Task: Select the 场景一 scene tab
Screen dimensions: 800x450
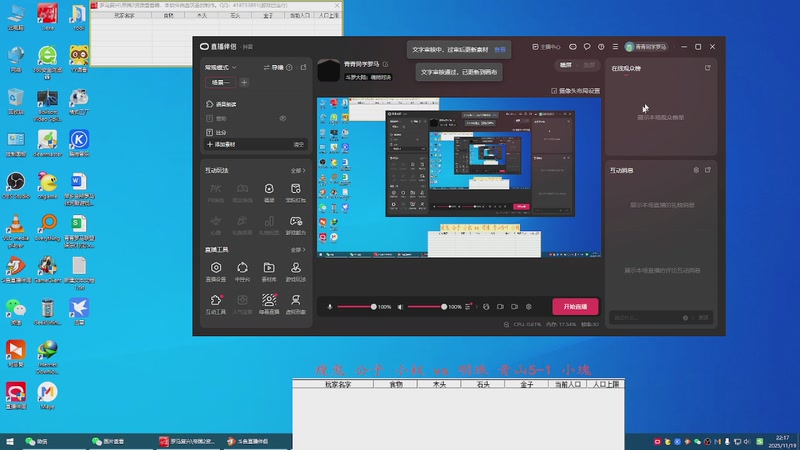Action: tap(220, 83)
